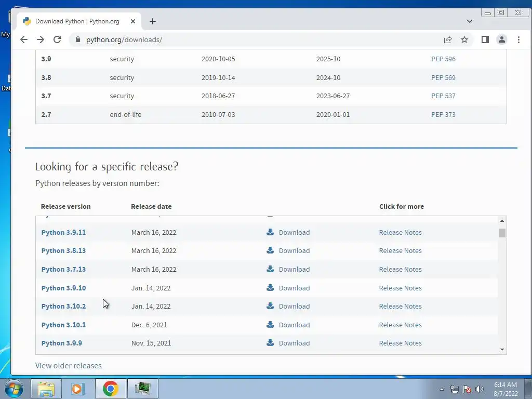Click the volume speaker tray icon
532x399 pixels.
(x=480, y=390)
